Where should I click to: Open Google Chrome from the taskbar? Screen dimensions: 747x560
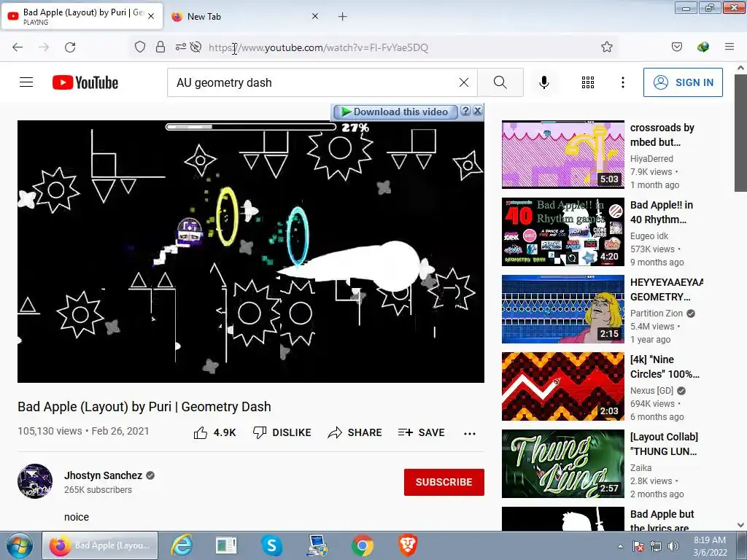point(362,545)
